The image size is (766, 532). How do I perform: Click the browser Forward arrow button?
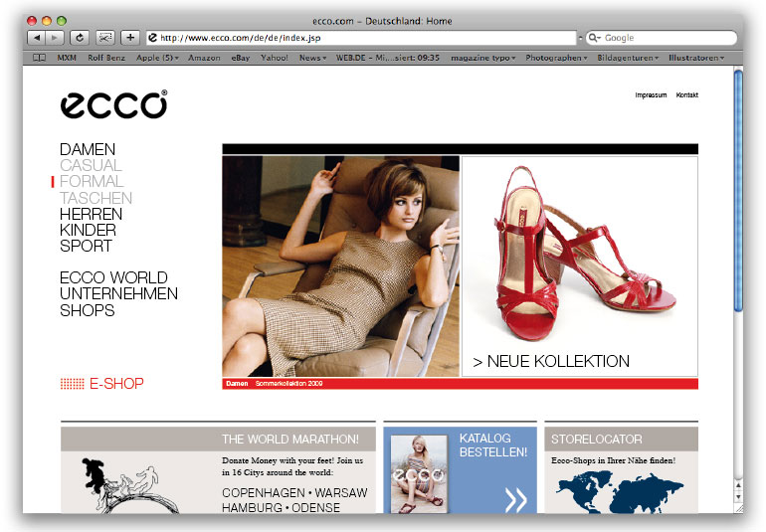tap(55, 38)
